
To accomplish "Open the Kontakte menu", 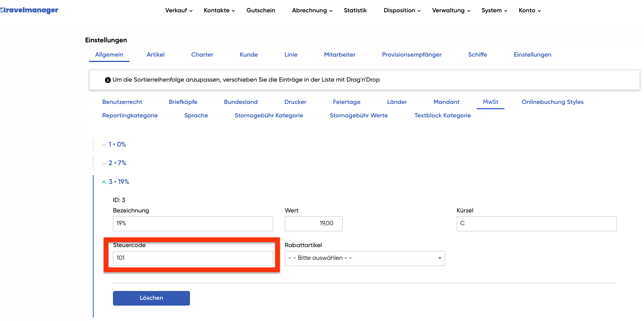I will pos(219,10).
